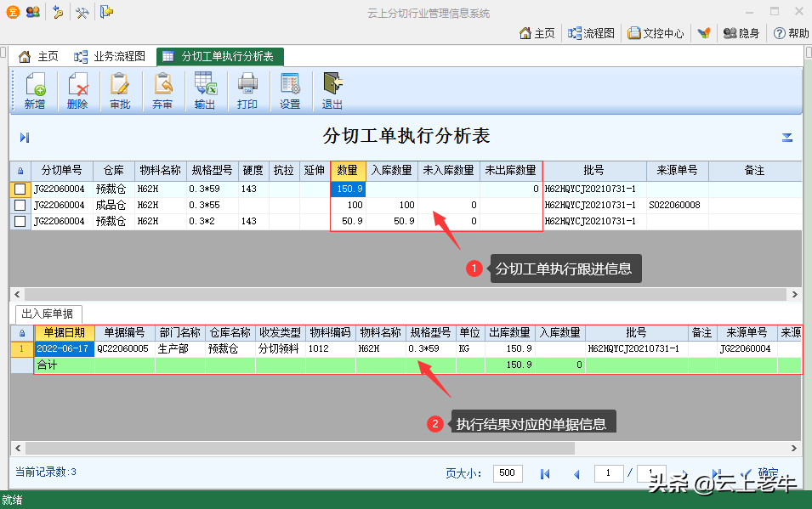Click the 弃审 (Unapprove) toolbar icon

point(162,90)
